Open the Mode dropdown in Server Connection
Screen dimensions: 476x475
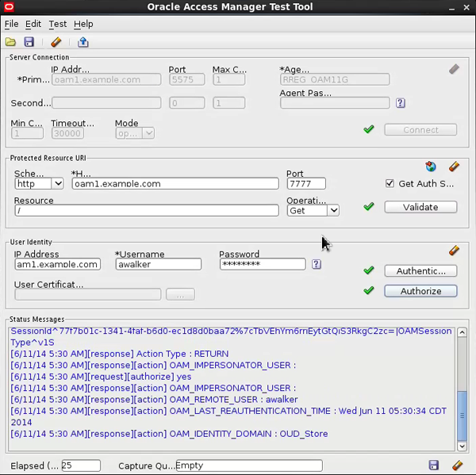[x=149, y=133]
